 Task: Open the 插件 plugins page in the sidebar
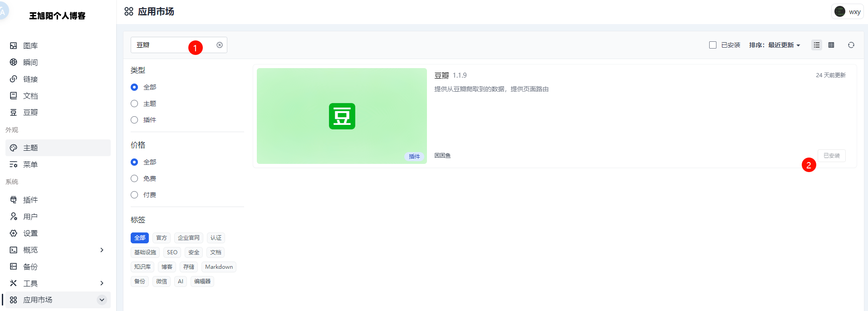30,200
